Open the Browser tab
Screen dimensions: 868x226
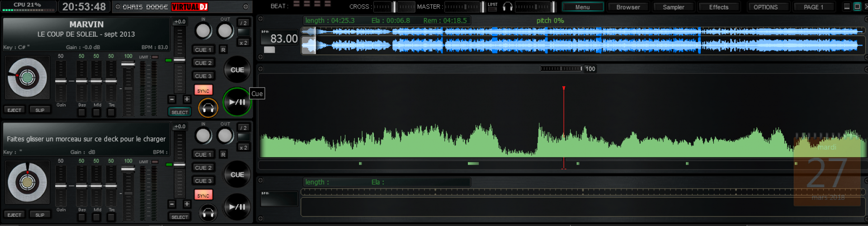628,7
